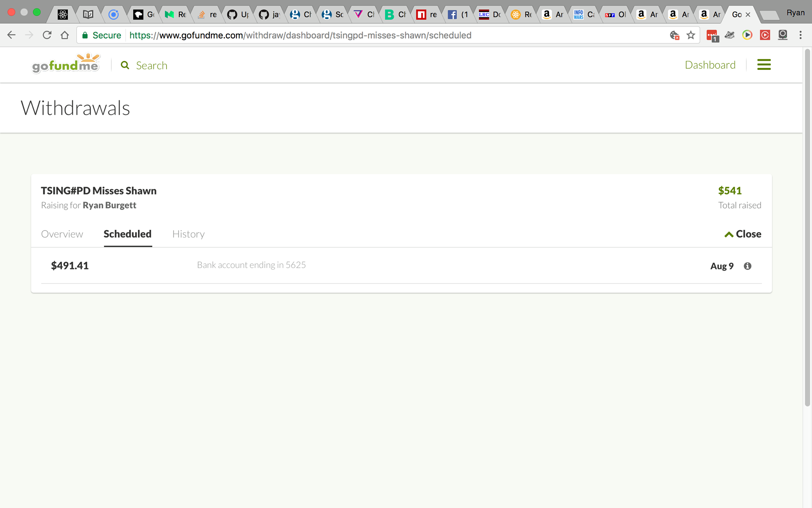The height and width of the screenshot is (508, 812).
Task: Click the TSING#PD Misses Shawn title
Action: click(99, 190)
